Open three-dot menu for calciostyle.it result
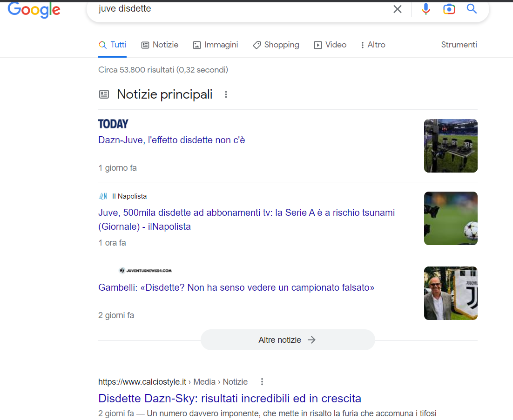Image resolution: width=513 pixels, height=420 pixels. 262,381
